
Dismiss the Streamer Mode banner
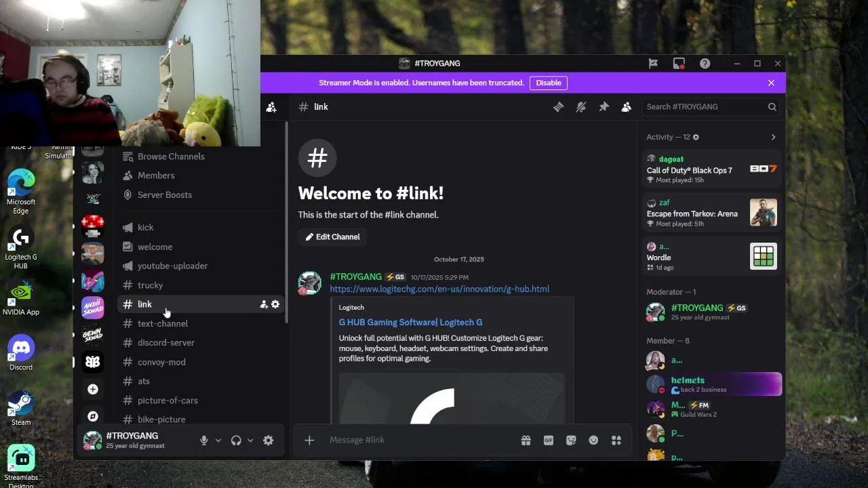click(x=771, y=83)
